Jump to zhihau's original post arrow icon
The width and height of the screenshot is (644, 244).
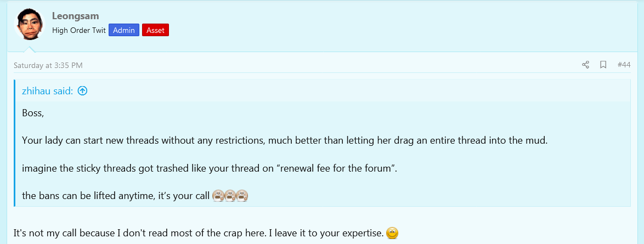tap(82, 92)
